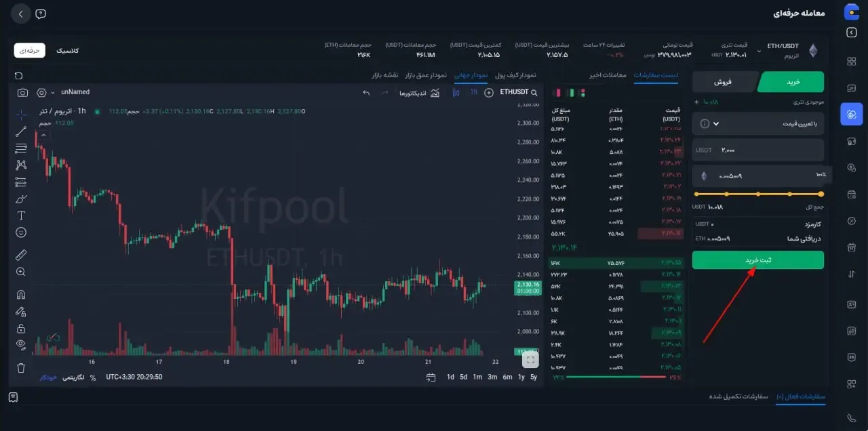This screenshot has height=431, width=868.
Task: Select the trend line drawing tool
Action: (21, 131)
